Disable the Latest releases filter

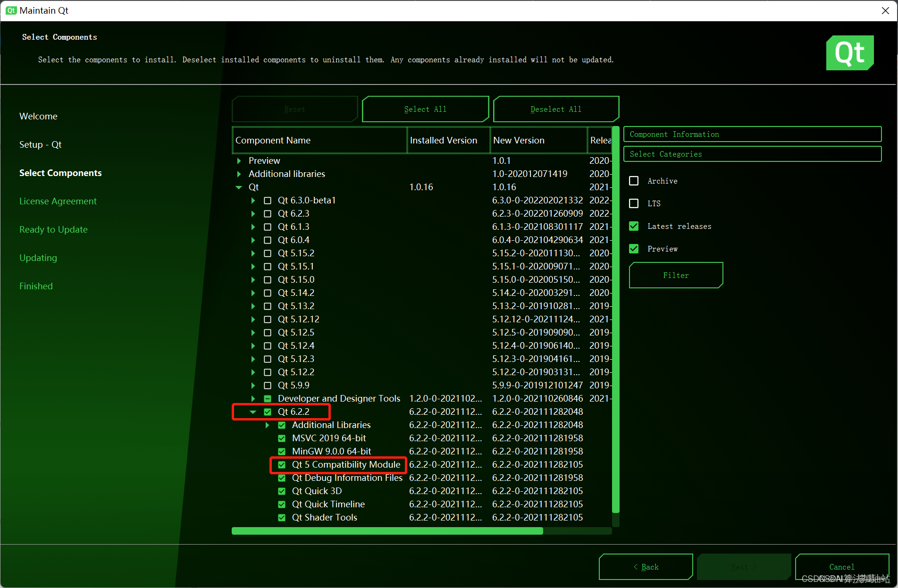pos(634,226)
